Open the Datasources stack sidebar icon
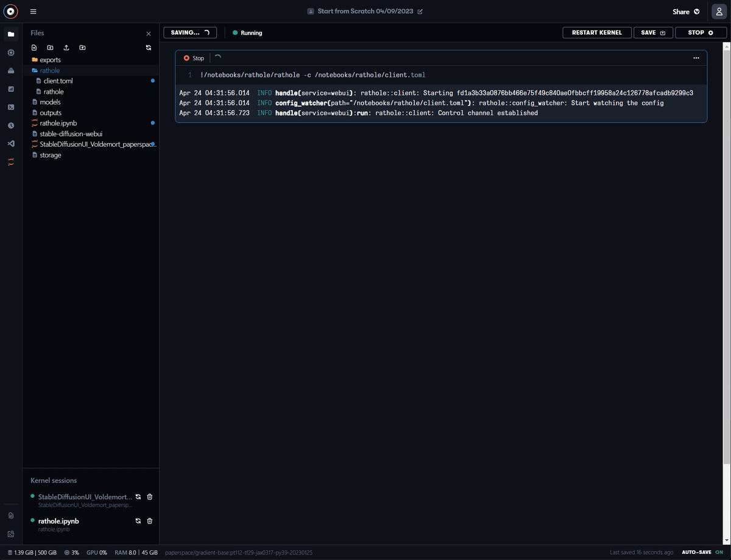 (11, 71)
